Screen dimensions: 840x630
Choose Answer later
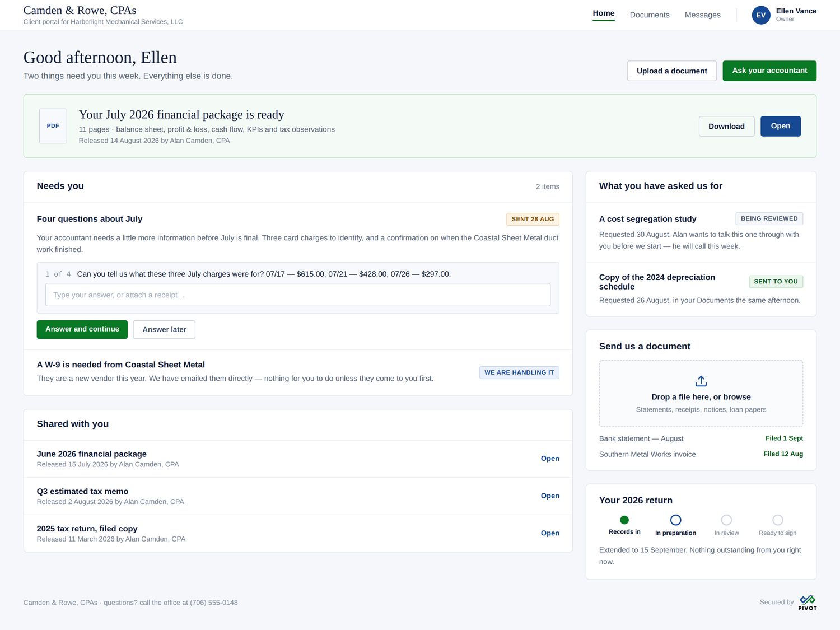164,329
